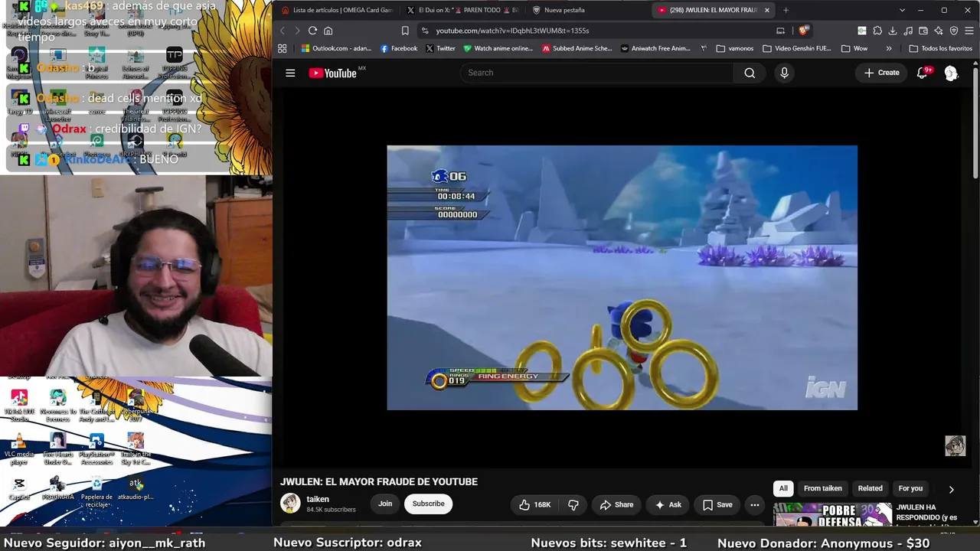The height and width of the screenshot is (551, 980).
Task: Ask about the video
Action: (668, 504)
